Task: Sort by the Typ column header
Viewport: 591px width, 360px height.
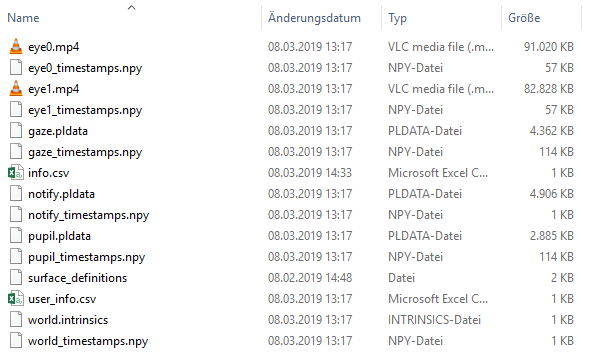Action: coord(398,18)
